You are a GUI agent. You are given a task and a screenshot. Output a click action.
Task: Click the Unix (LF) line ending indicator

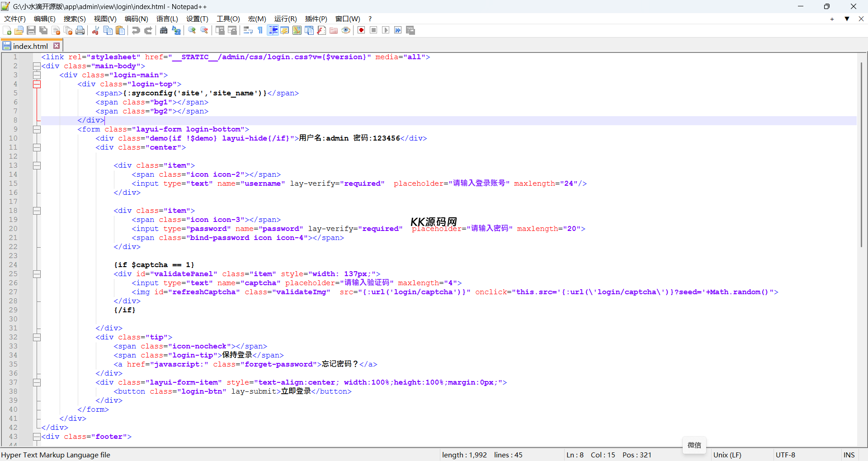point(727,455)
